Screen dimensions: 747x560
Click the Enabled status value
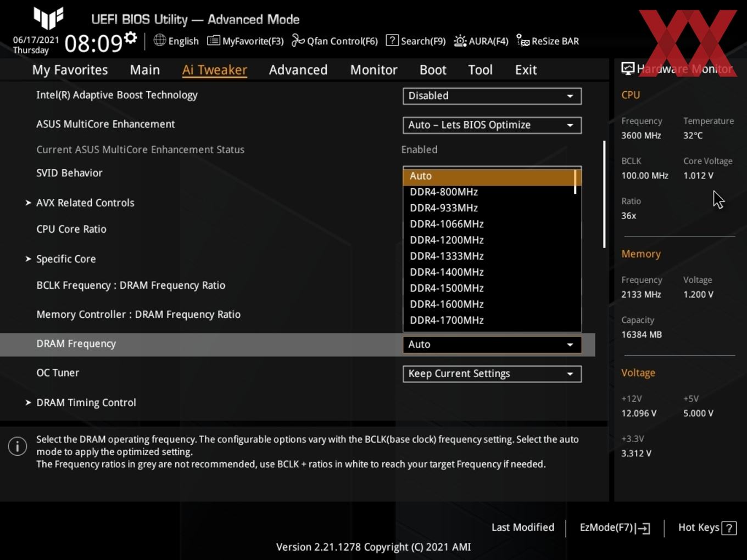[x=420, y=149]
